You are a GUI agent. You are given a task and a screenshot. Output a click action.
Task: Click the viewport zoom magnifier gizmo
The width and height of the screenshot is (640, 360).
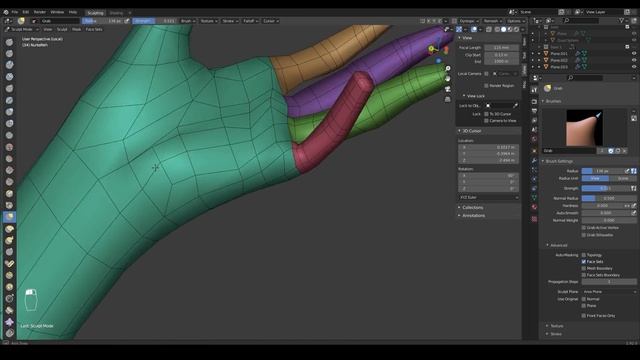point(448,69)
